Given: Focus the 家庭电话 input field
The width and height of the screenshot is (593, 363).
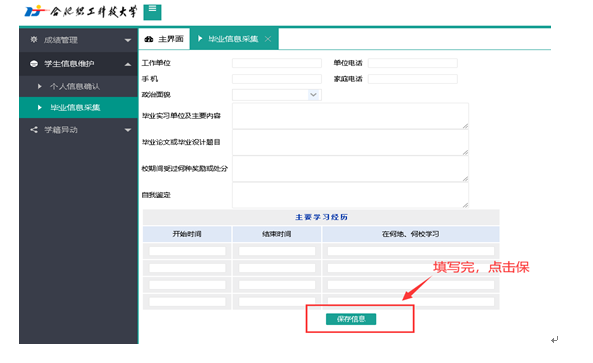Looking at the screenshot, I should pos(413,79).
